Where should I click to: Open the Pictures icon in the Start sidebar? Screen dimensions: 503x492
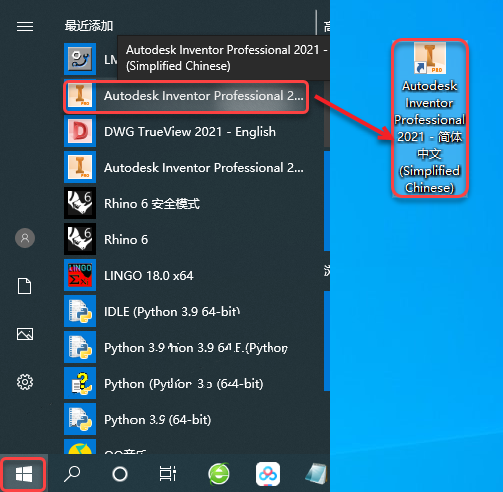[x=25, y=334]
